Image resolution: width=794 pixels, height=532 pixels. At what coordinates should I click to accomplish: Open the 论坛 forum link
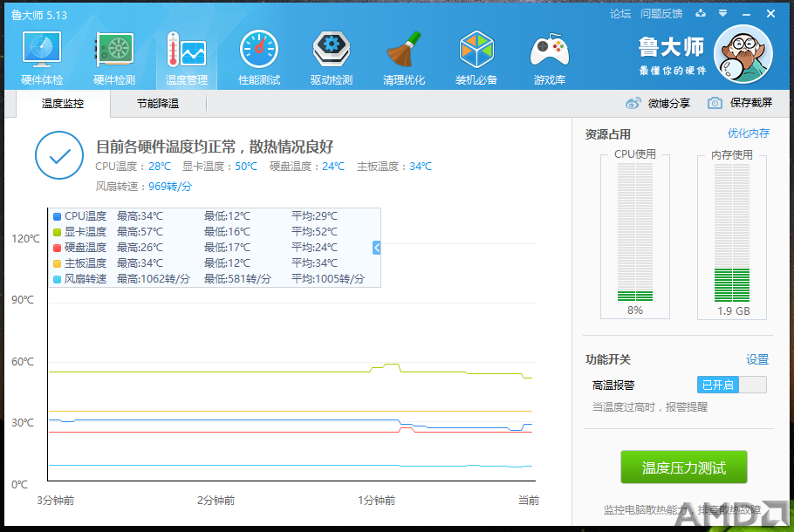620,14
